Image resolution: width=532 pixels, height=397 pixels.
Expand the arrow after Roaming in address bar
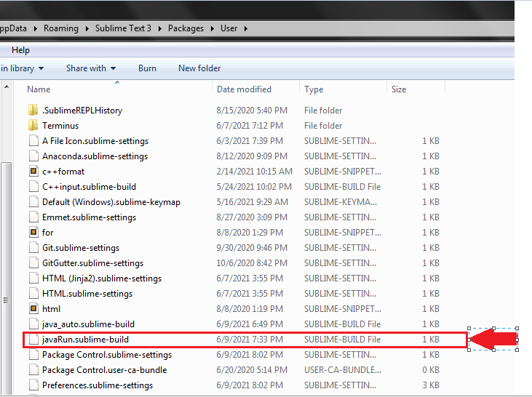point(87,28)
